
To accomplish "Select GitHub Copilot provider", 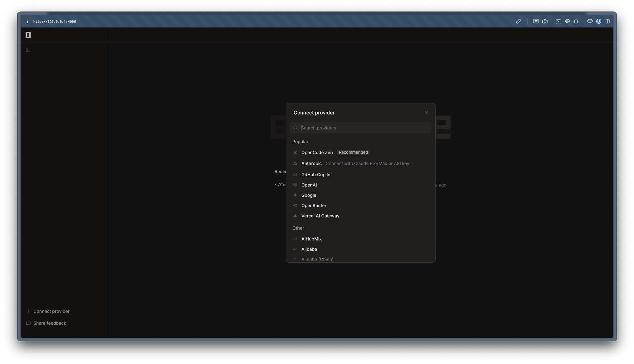I will [x=316, y=175].
